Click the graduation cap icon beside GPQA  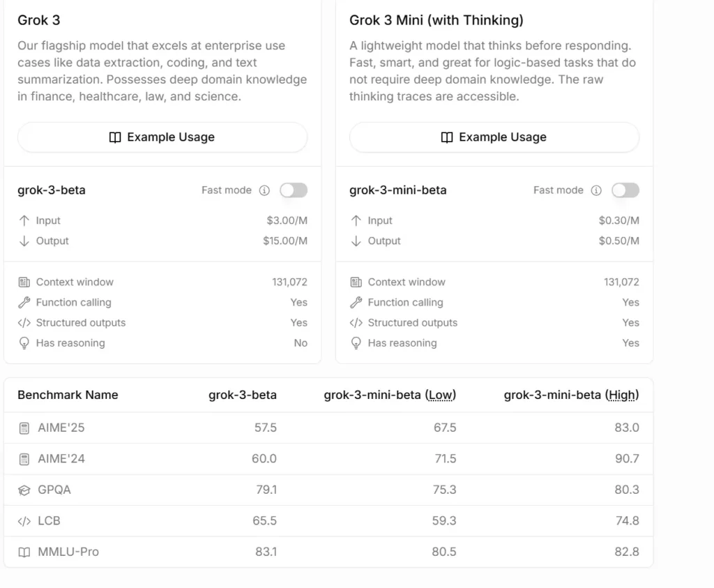26,490
